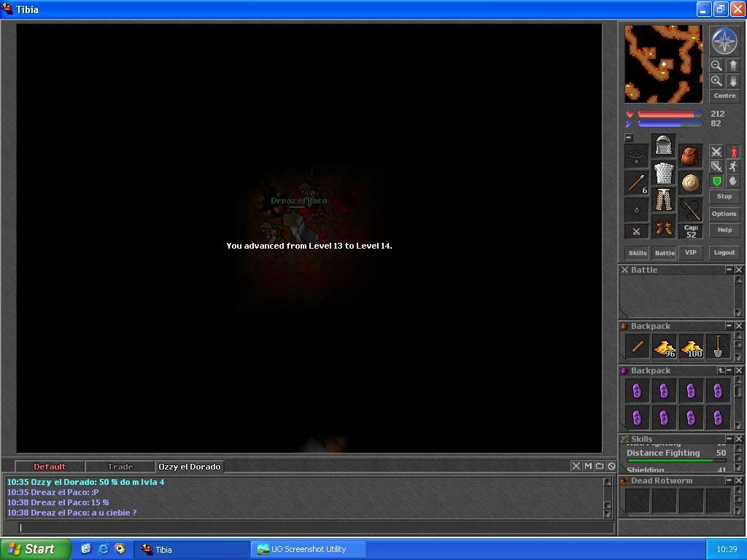Select the chain helmet in head slot
This screenshot has height=560, width=747.
coord(664,146)
